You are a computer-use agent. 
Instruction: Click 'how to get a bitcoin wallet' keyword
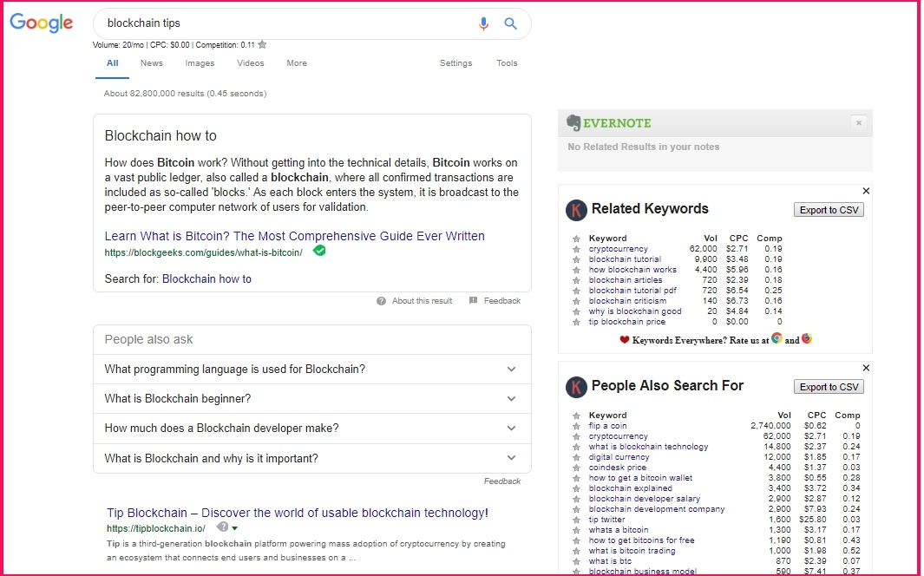click(x=640, y=478)
